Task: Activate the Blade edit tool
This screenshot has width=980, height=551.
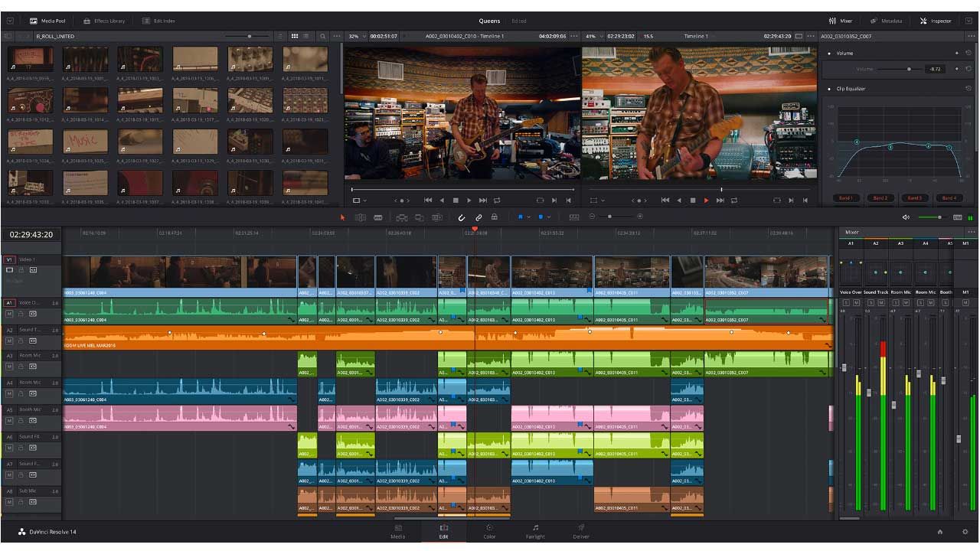Action: click(x=377, y=217)
